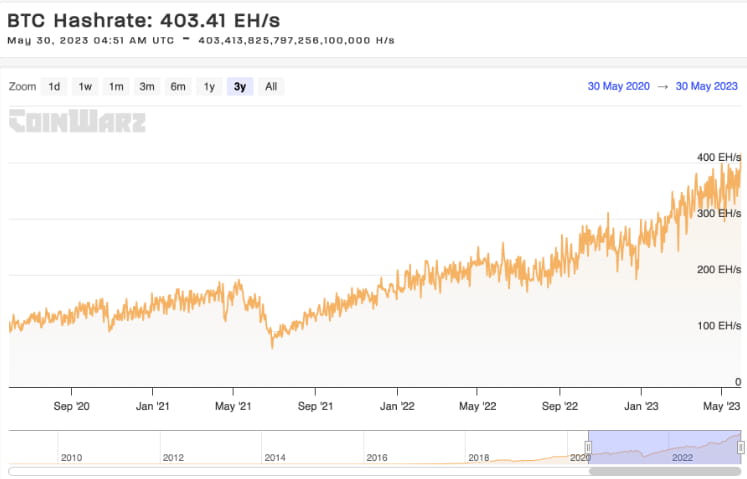Grab the left navigator range handle
Image resolution: width=747 pixels, height=479 pixels.
pos(588,447)
